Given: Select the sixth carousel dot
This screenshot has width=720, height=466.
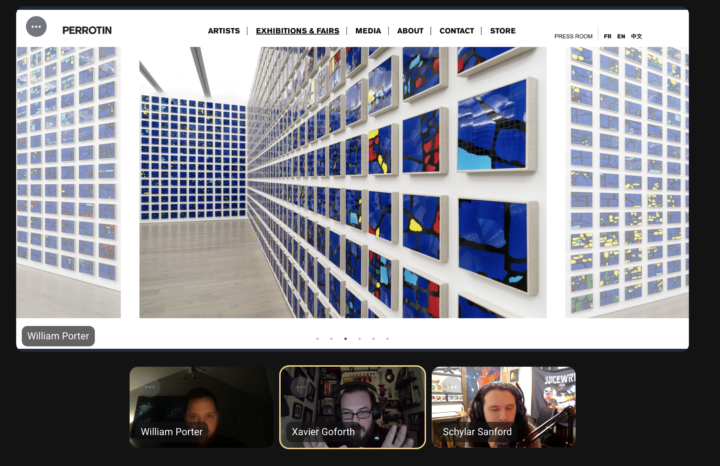Looking at the screenshot, I should [388, 339].
